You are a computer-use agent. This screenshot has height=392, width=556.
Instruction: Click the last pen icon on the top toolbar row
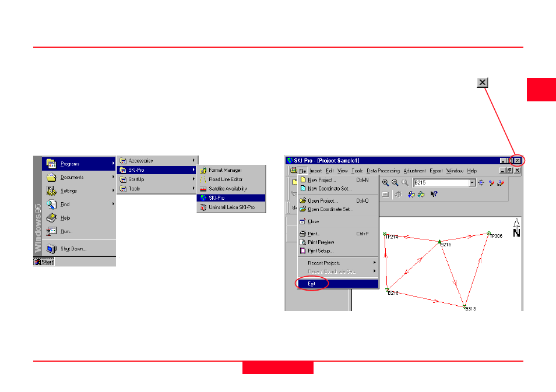(501, 183)
